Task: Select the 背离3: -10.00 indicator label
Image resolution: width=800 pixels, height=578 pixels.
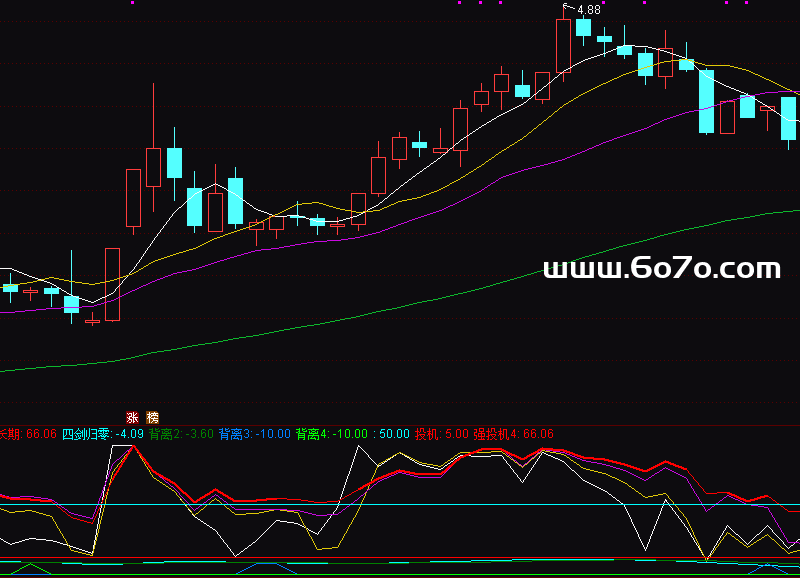Action: click(x=255, y=434)
